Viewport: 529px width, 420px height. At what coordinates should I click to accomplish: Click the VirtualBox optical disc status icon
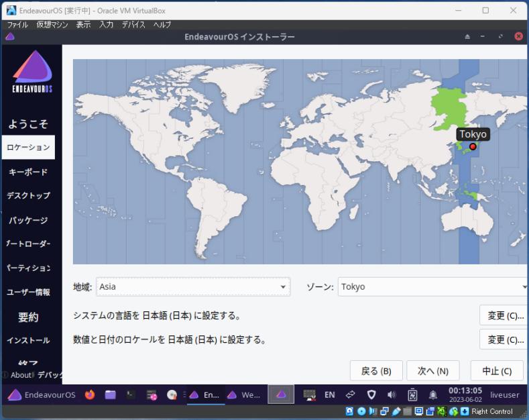tap(361, 411)
